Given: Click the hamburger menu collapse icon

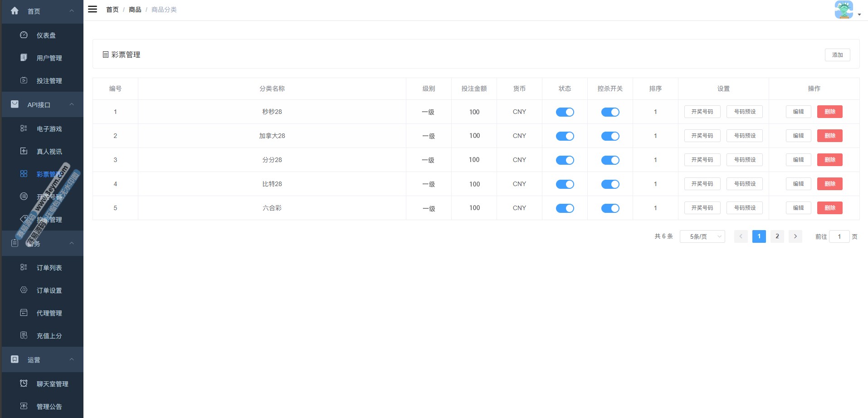Looking at the screenshot, I should click(x=93, y=9).
